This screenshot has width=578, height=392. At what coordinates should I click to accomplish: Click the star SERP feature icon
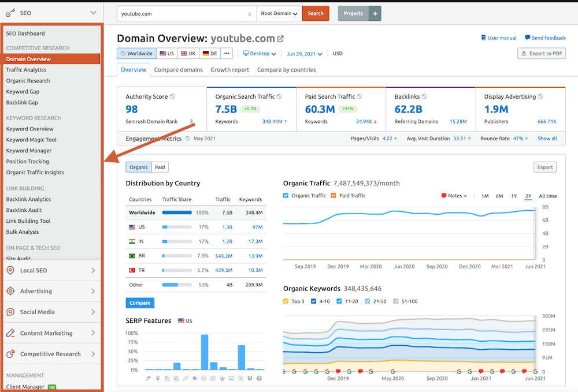pos(195,378)
